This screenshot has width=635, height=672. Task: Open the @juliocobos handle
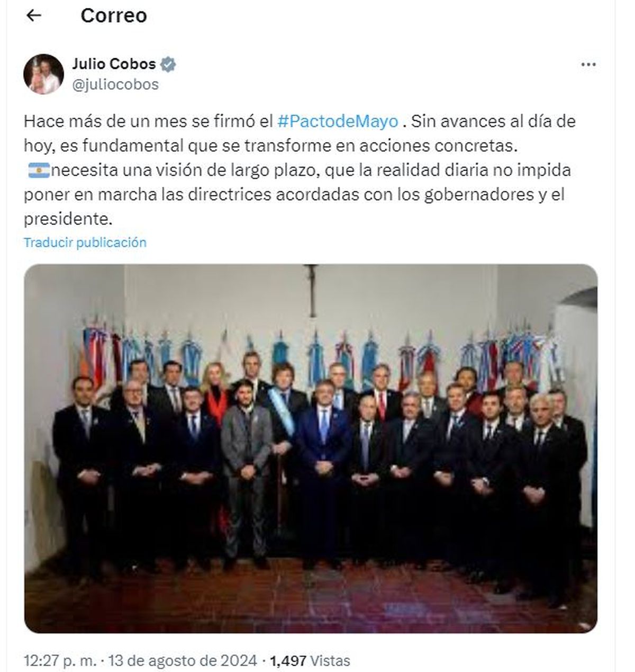tap(115, 85)
